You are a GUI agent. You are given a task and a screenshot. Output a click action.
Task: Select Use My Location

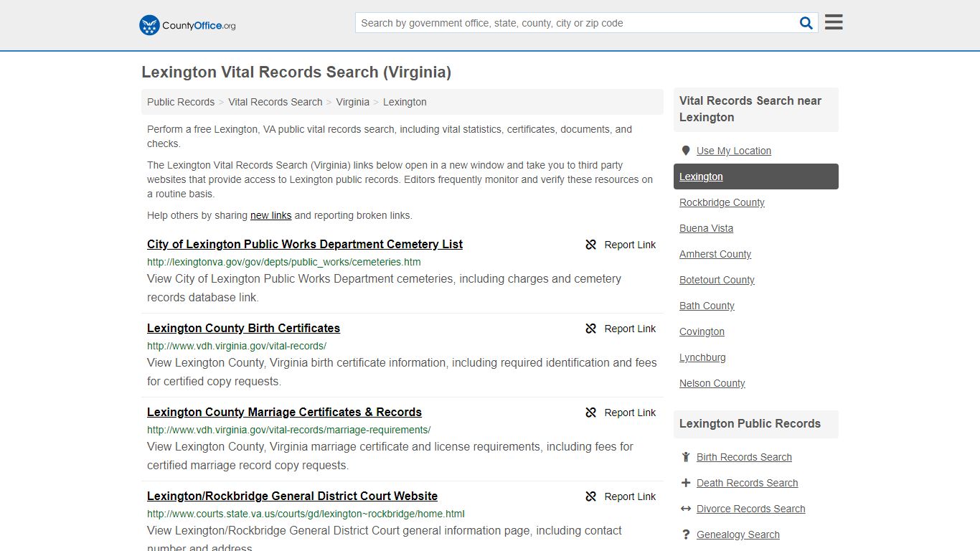click(734, 151)
